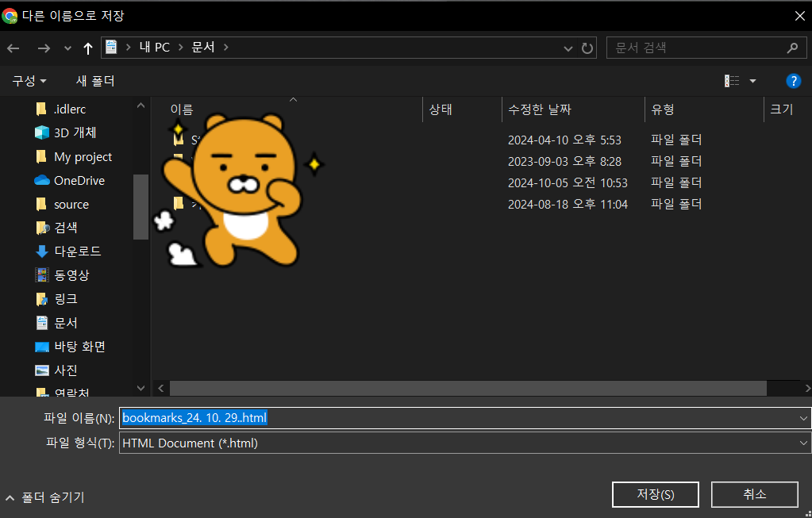Create a folder with 새 폴더
Image resolution: width=812 pixels, height=518 pixels.
point(95,81)
